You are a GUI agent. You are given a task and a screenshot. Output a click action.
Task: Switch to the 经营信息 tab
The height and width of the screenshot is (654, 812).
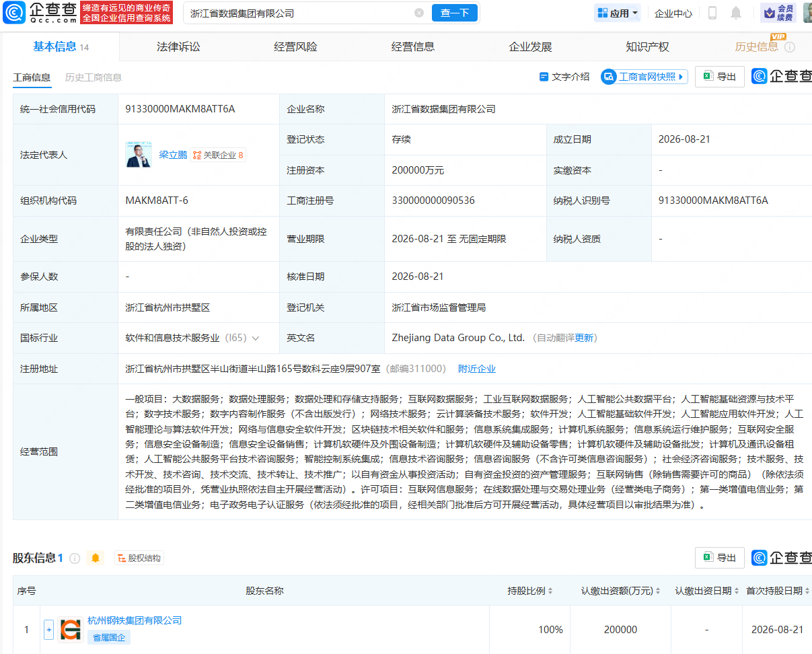pos(413,46)
